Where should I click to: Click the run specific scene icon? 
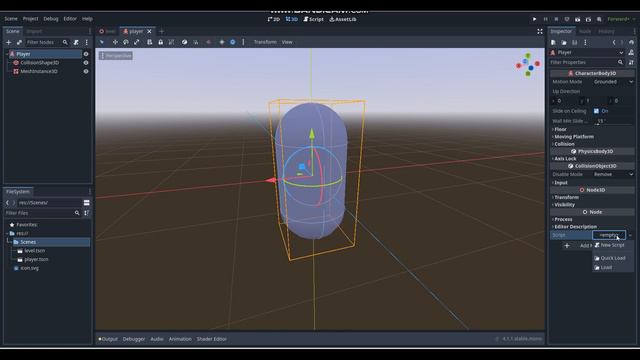588,19
